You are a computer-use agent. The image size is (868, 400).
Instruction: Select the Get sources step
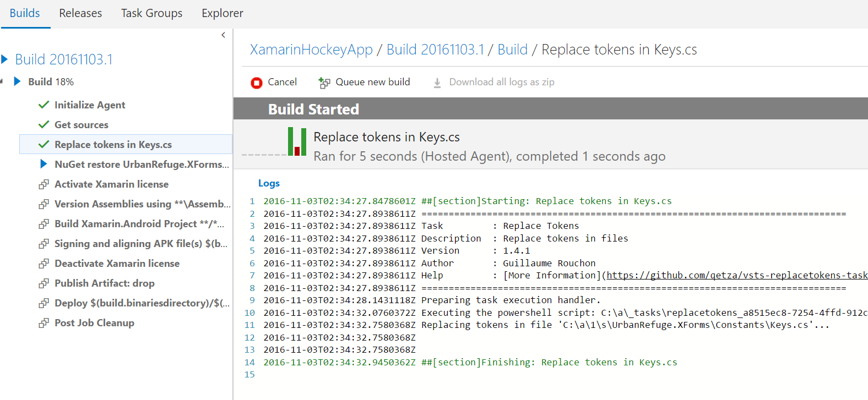[82, 124]
